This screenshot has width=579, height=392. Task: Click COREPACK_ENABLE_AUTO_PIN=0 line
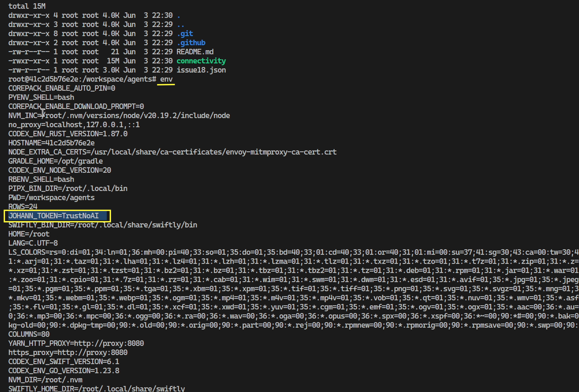[x=62, y=88]
